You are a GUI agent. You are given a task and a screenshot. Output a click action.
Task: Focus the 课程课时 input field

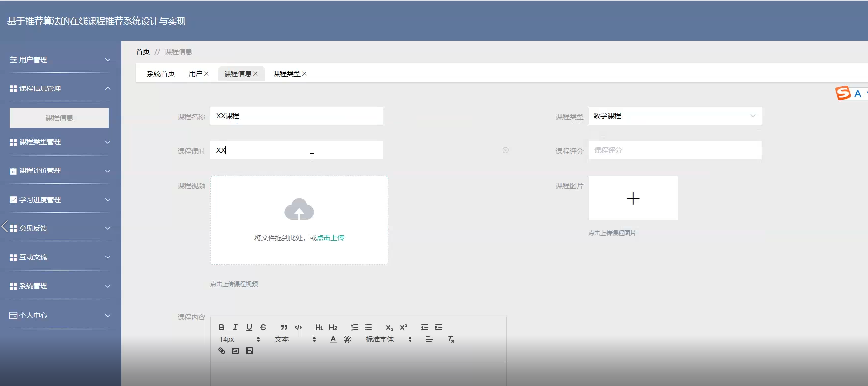(297, 150)
